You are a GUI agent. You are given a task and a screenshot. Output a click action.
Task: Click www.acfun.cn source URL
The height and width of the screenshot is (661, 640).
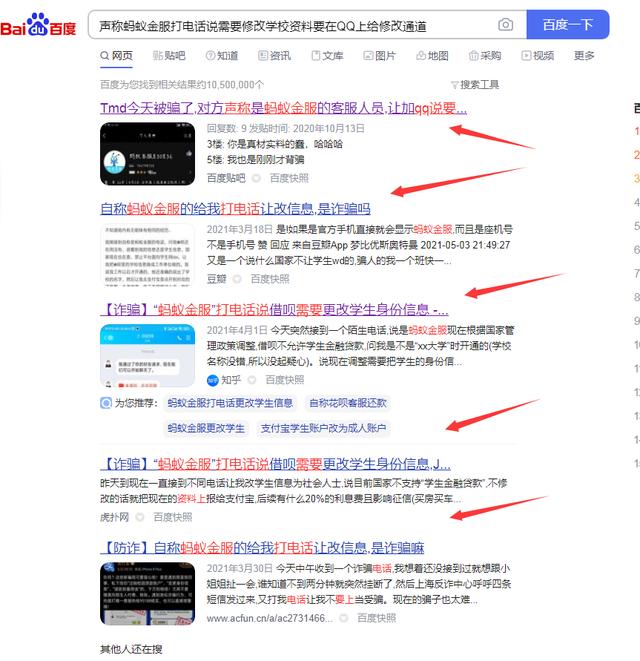coord(270,618)
